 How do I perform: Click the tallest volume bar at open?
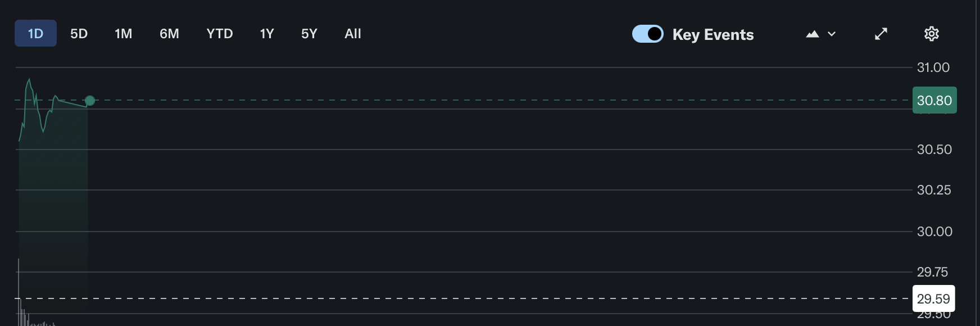click(19, 292)
